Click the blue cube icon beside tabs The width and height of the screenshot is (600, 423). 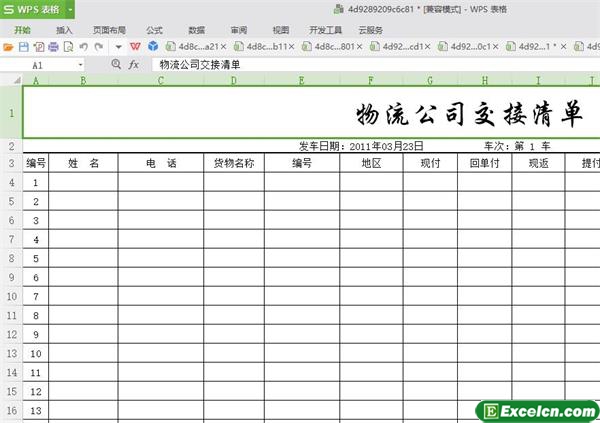pyautogui.click(x=152, y=47)
